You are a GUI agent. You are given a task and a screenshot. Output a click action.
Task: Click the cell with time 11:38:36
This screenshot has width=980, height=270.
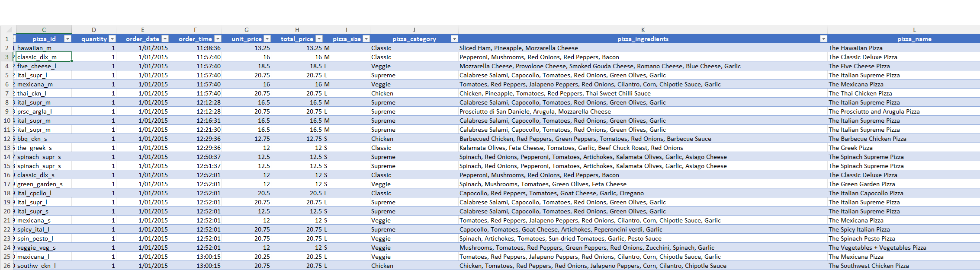pos(195,48)
